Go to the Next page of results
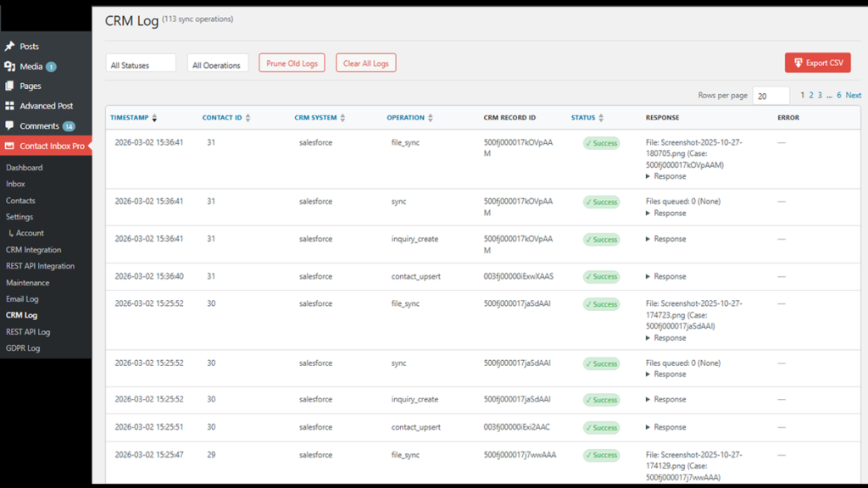This screenshot has width=868, height=488. point(853,96)
